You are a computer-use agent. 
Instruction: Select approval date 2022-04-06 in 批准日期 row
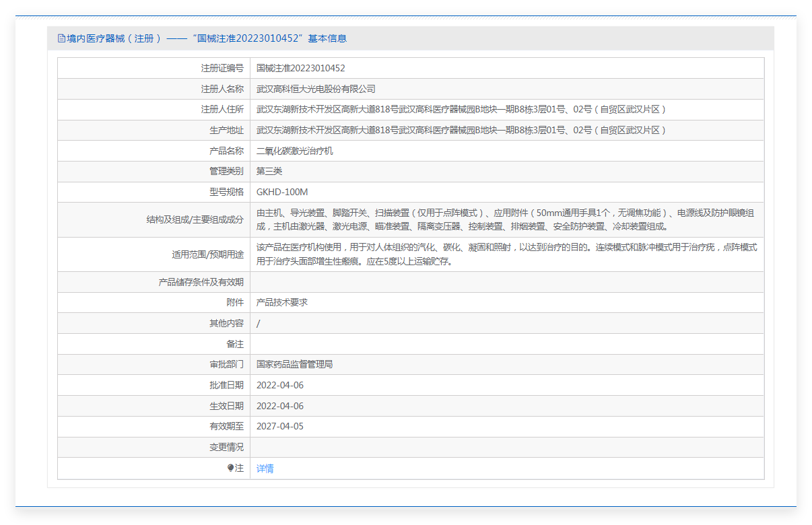click(280, 386)
